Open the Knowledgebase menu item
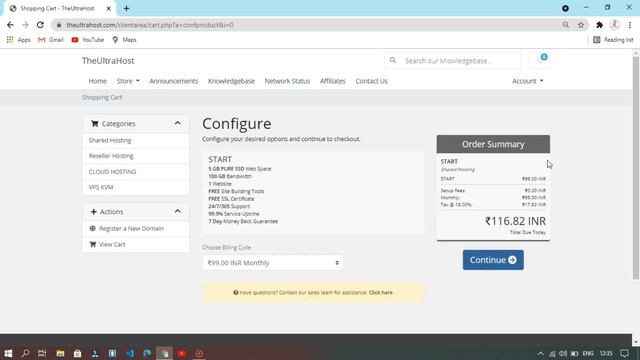The width and height of the screenshot is (640, 360). [x=231, y=81]
